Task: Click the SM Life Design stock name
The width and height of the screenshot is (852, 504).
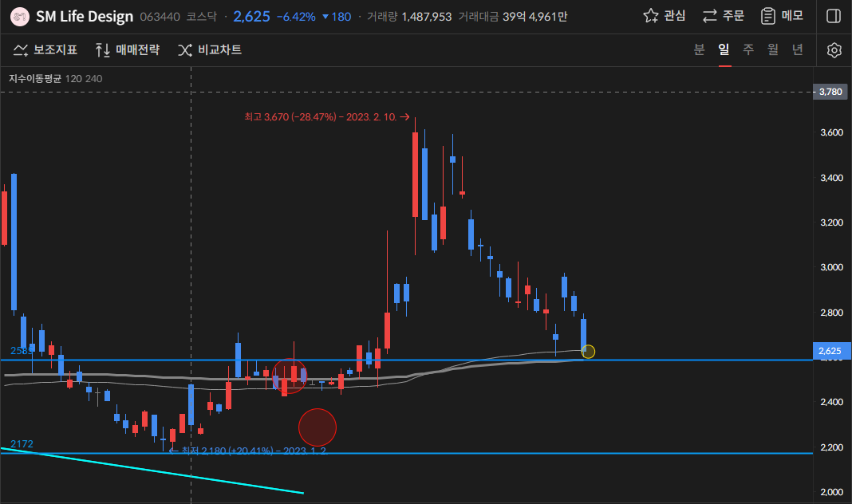Action: coord(85,17)
